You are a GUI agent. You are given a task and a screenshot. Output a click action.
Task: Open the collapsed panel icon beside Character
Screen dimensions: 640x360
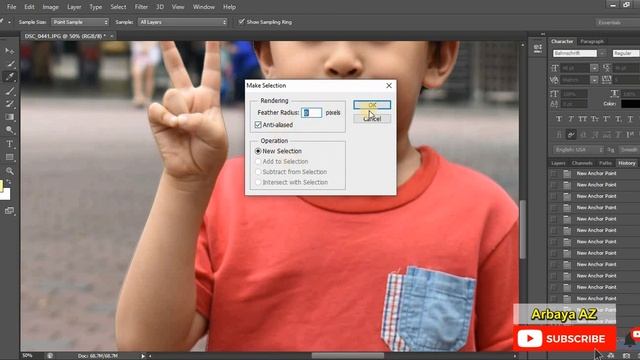538,49
